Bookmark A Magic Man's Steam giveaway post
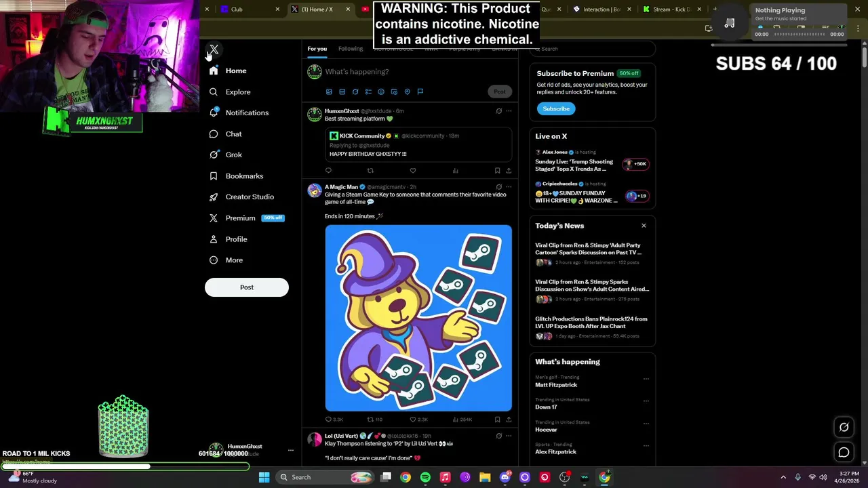868x488 pixels. 497,420
